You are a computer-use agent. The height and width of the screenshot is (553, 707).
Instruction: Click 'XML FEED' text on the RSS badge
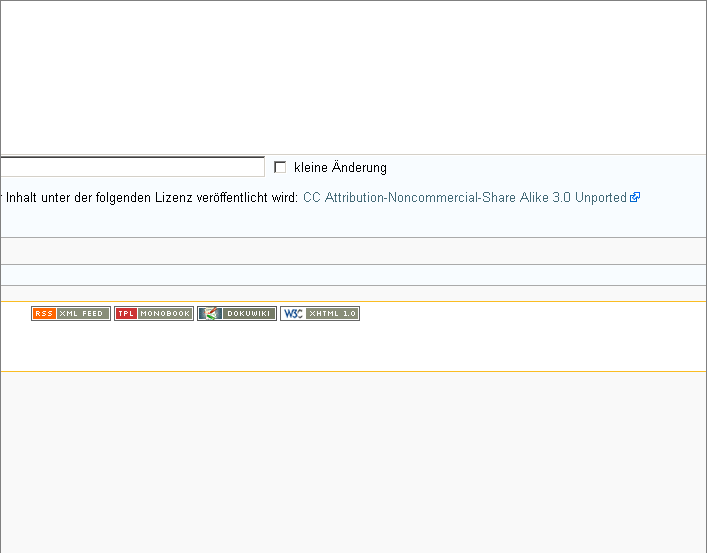point(82,314)
